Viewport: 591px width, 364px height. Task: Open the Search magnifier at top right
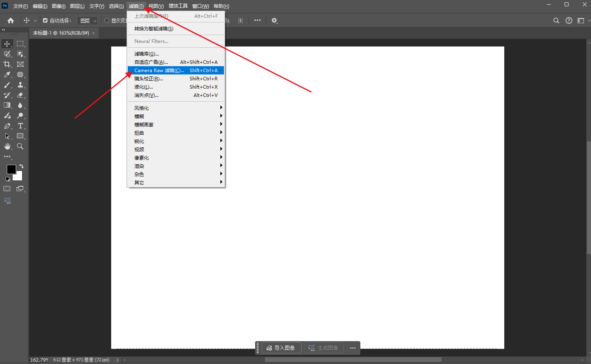pyautogui.click(x=556, y=20)
